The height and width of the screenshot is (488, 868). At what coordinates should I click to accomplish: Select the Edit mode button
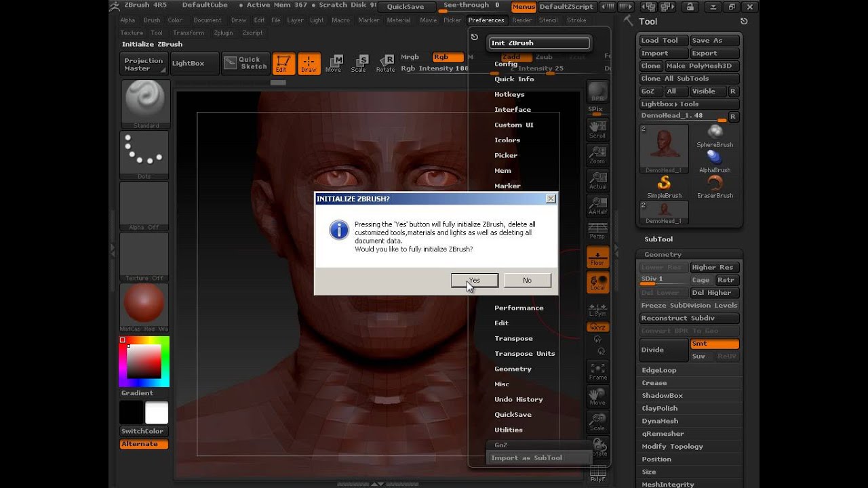click(x=283, y=64)
